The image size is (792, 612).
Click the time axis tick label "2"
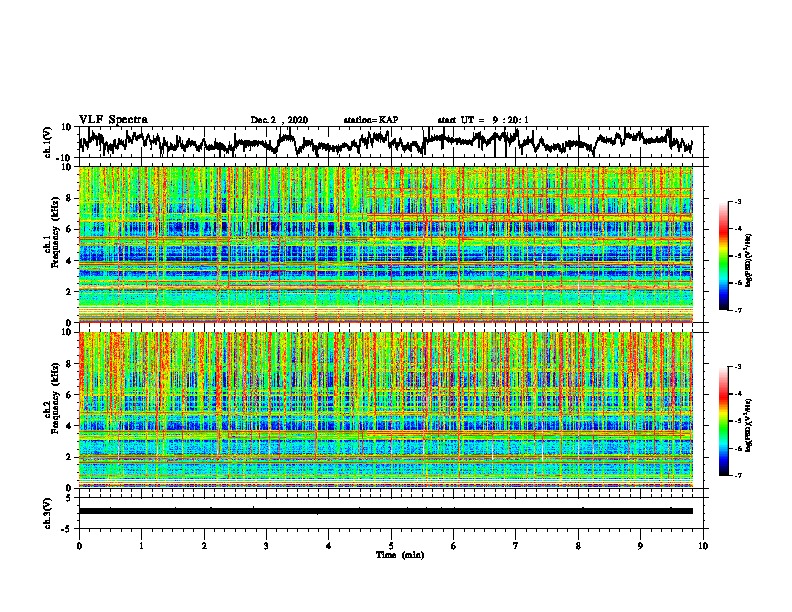point(204,546)
